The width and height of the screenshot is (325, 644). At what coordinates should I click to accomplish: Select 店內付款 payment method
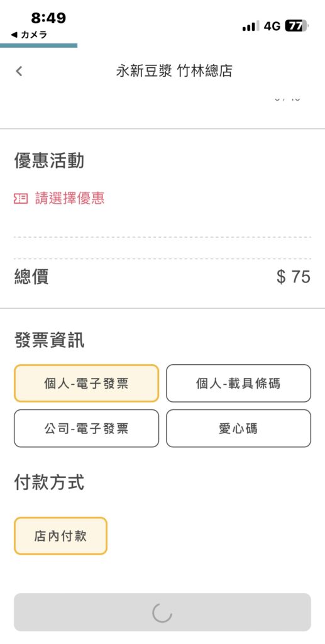pyautogui.click(x=61, y=536)
